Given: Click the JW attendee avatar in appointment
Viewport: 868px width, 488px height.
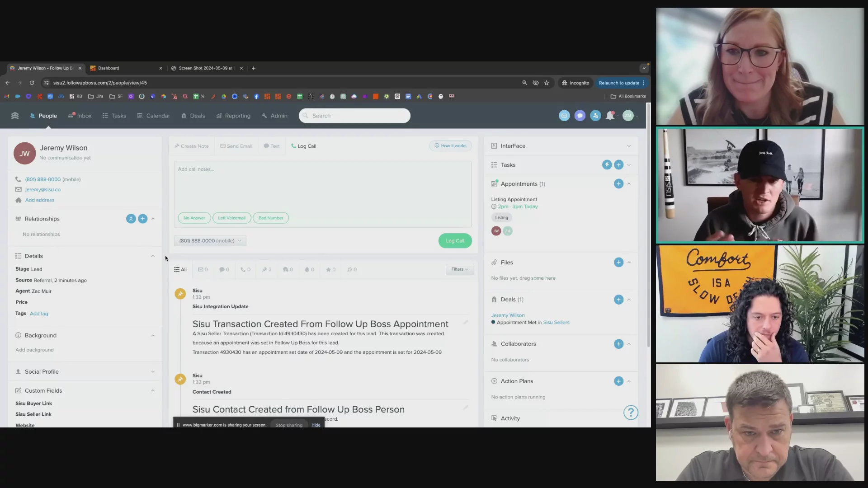Looking at the screenshot, I should click(496, 231).
